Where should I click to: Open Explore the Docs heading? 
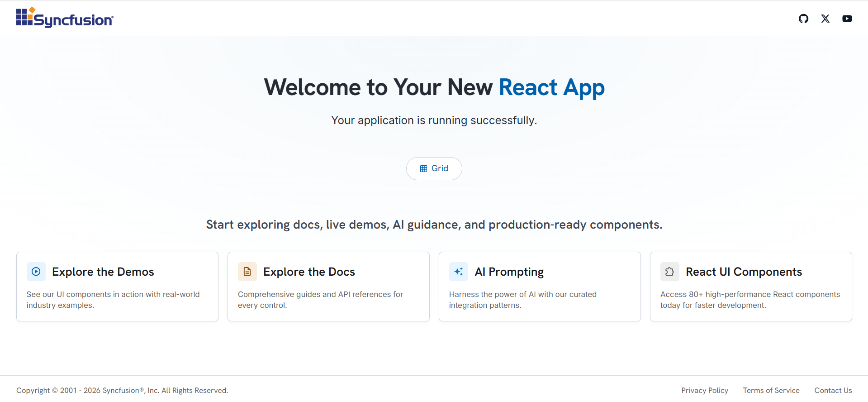(x=309, y=272)
